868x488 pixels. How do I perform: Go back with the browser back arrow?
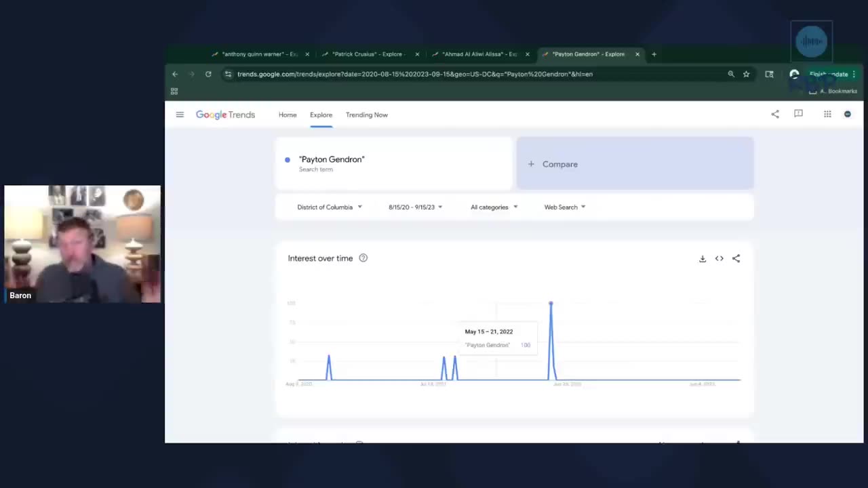pos(175,74)
